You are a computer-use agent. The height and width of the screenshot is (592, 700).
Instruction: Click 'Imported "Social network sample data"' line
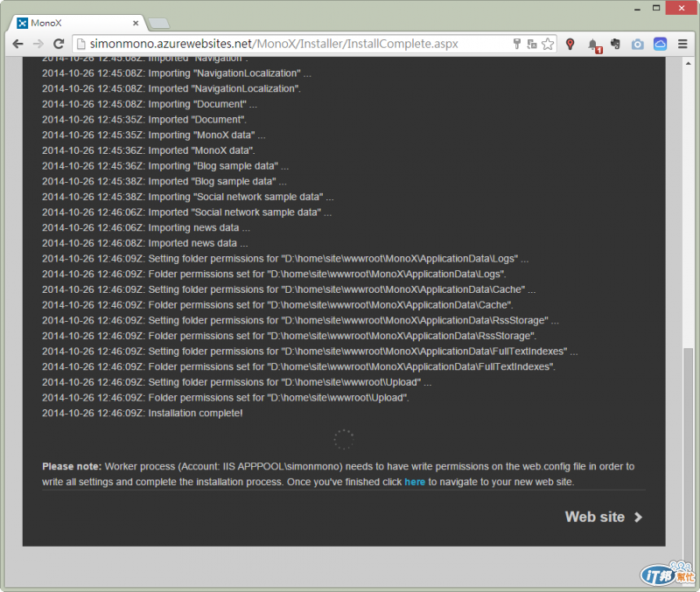tap(186, 212)
